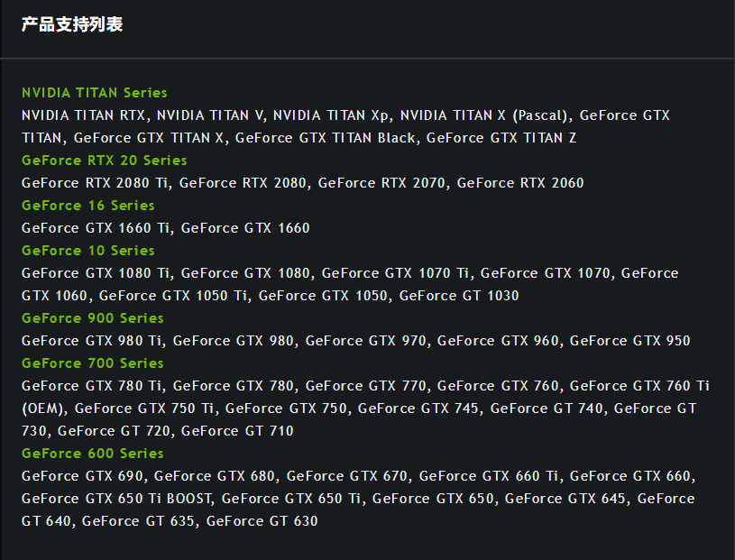The height and width of the screenshot is (560, 735).
Task: Click the GeForce GT 630 entry
Action: click(262, 520)
